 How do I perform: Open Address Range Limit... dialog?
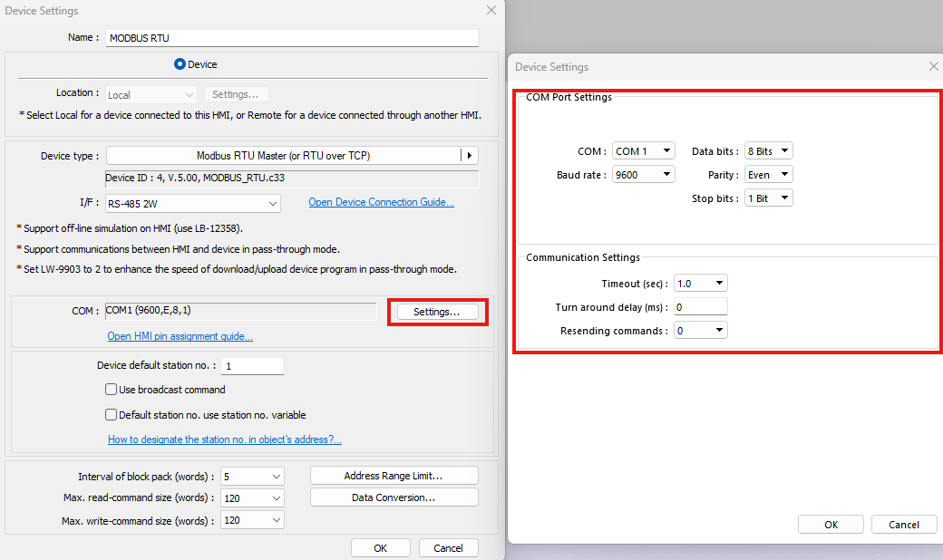tap(394, 476)
